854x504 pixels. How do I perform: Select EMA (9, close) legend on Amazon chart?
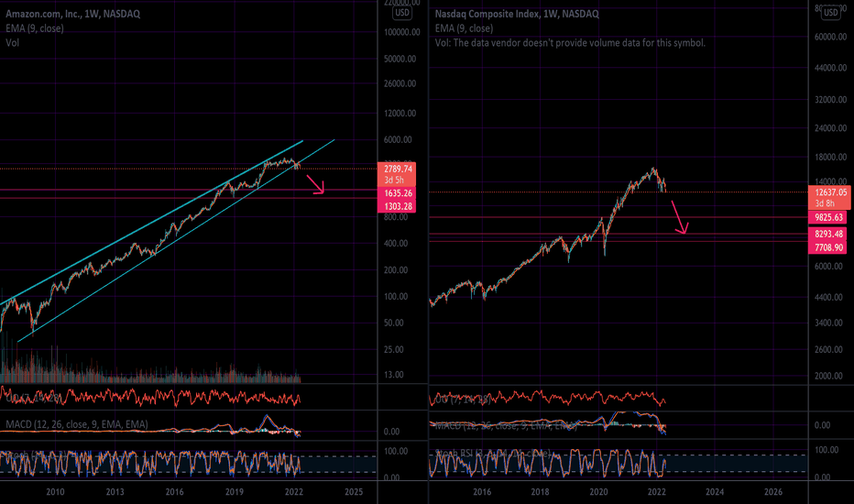click(35, 28)
